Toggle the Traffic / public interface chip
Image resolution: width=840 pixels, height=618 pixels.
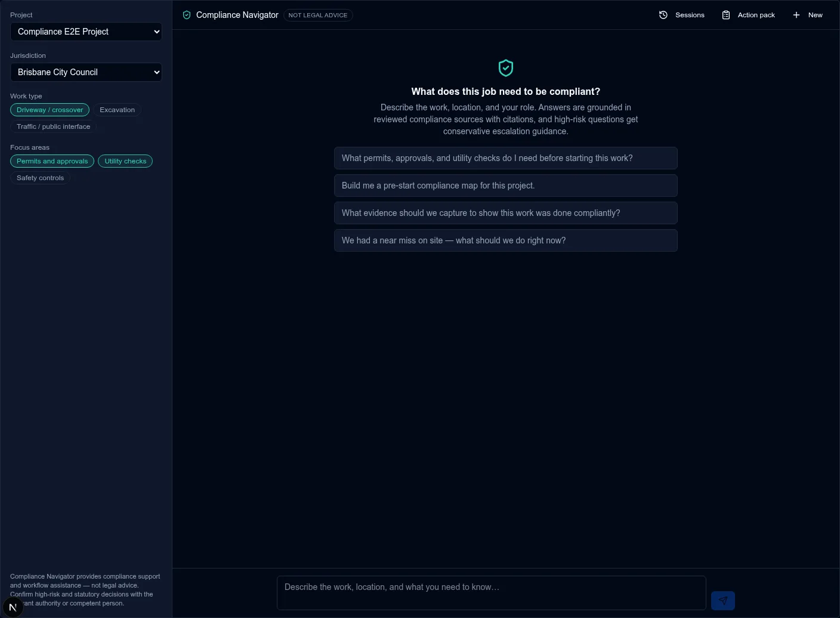(x=54, y=126)
